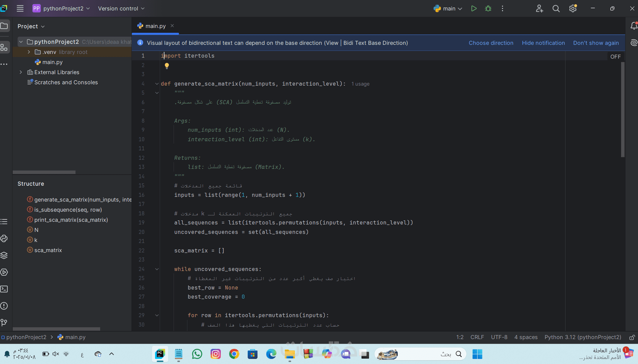Fold the while loop at line 24
Viewport: 638px width, 364px height.
[157, 269]
